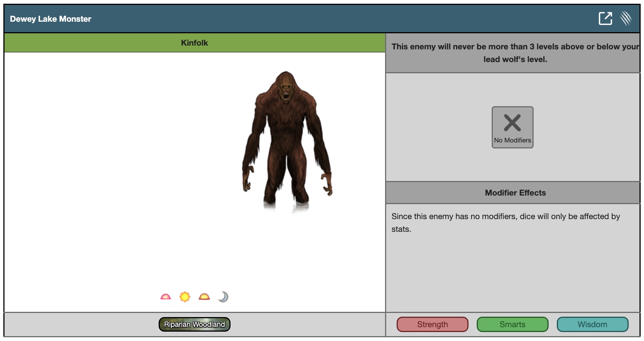Choose the green Smarts stat button
Viewport: 644px width, 341px height.
[512, 324]
